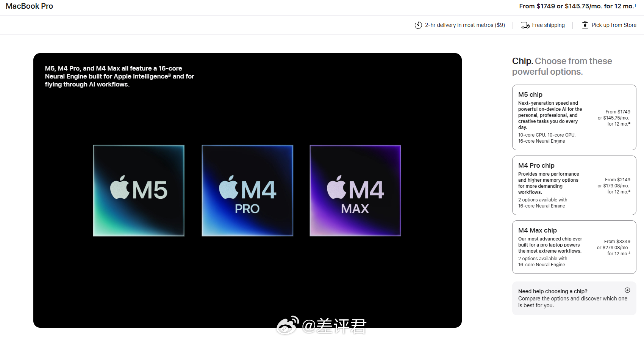The image size is (644, 341).
Task: Click the plus icon in chip help box
Action: 627,290
